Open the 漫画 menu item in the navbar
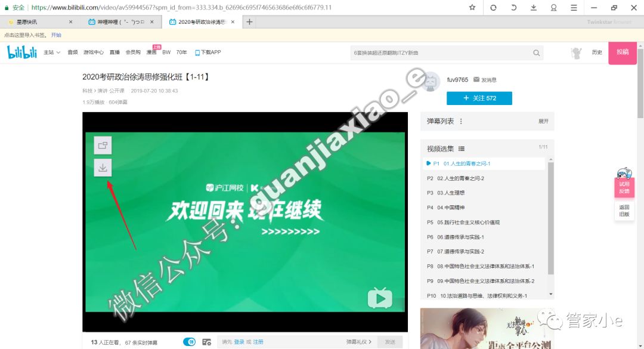 click(152, 52)
